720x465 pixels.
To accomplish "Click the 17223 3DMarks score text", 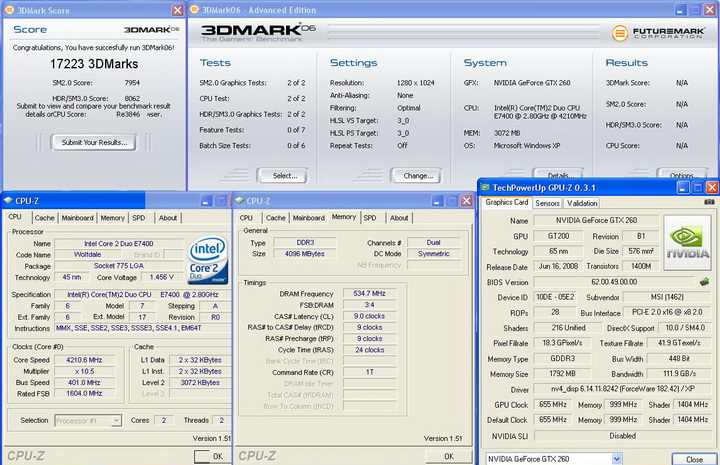I will point(94,64).
